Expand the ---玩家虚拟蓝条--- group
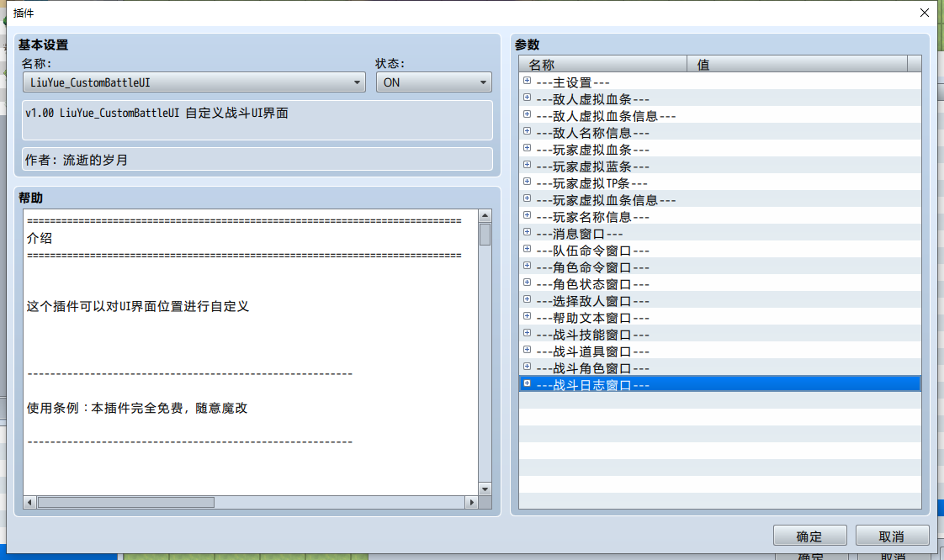Screen dimensions: 944x560 (x=527, y=165)
